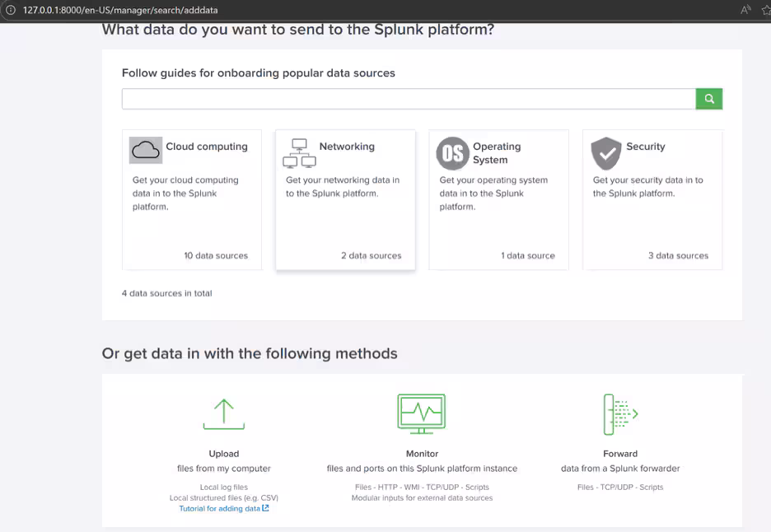Click the Monitor screen pulse icon

pyautogui.click(x=422, y=413)
